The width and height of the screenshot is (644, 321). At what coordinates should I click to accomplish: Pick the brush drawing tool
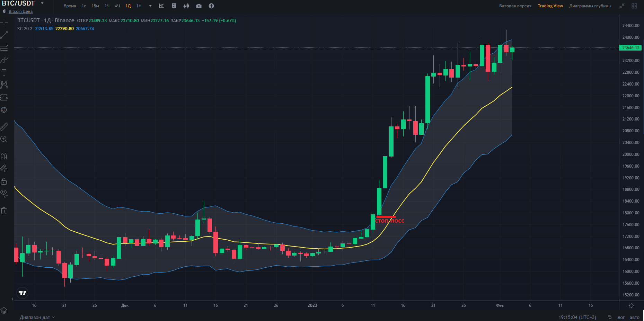pos(4,60)
